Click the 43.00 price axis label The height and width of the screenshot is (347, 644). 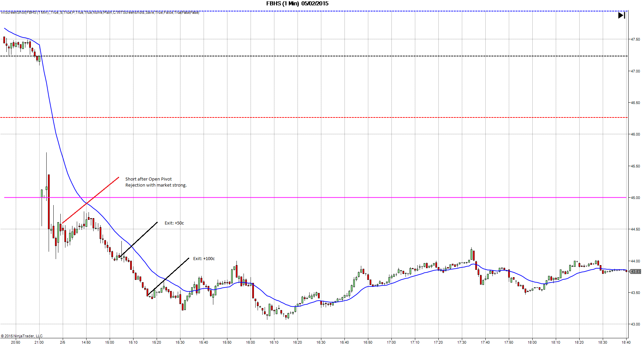coord(635,324)
